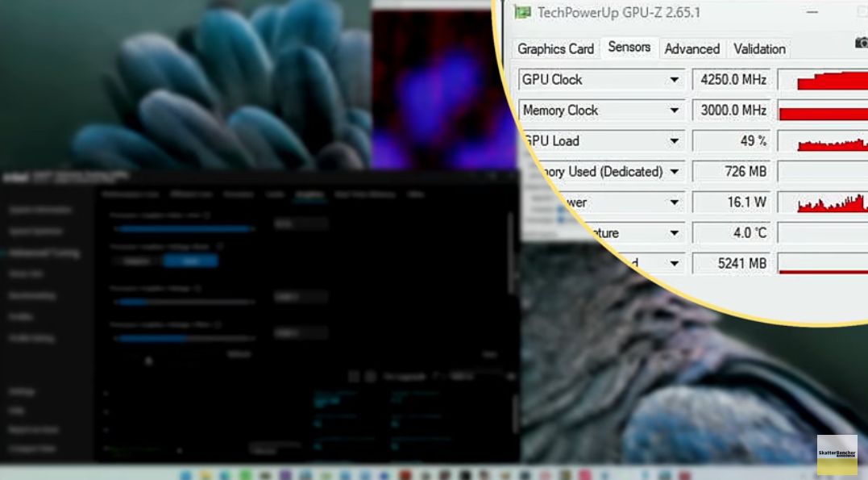
Task: Switch to the Graphics Card tab
Action: 556,48
